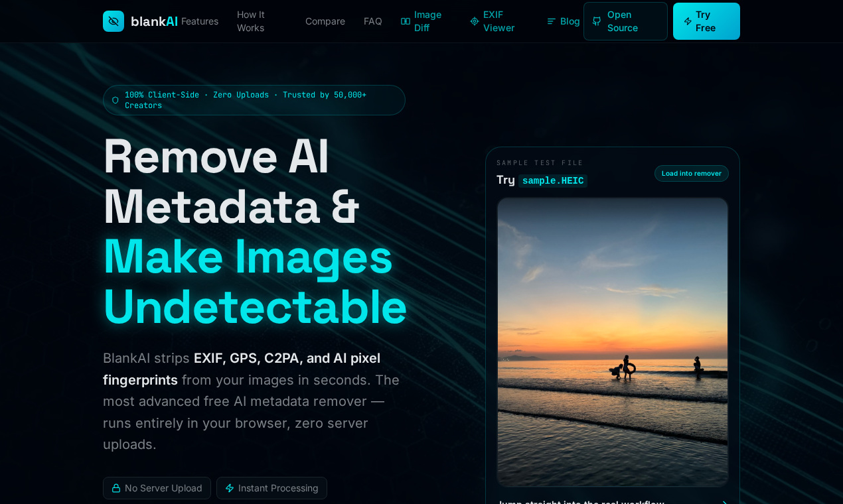Screen dimensions: 843x504
Task: Click the Load into remover button
Action: click(691, 173)
